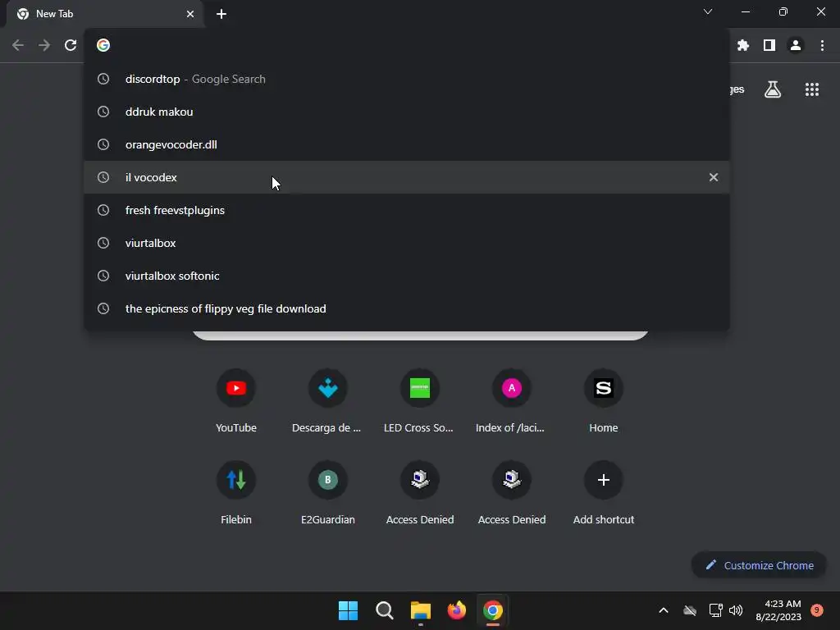The width and height of the screenshot is (840, 630).
Task: Open the clock and date panel
Action: click(778, 610)
